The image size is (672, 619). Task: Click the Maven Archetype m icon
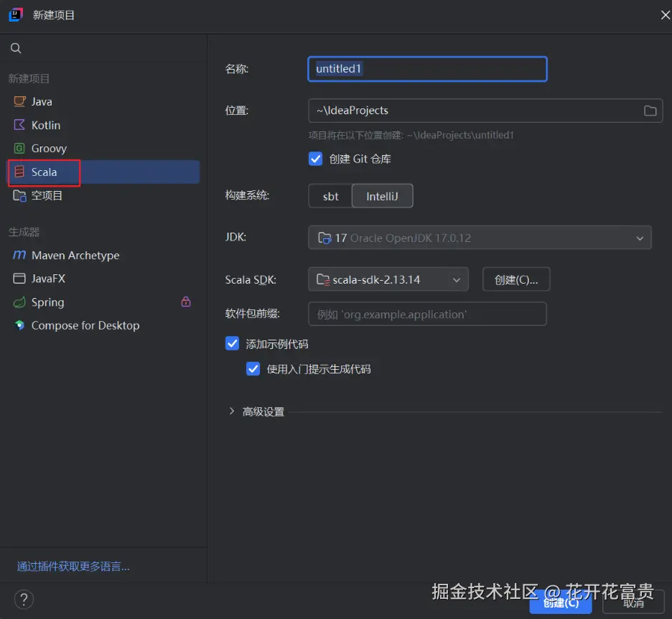(x=19, y=255)
